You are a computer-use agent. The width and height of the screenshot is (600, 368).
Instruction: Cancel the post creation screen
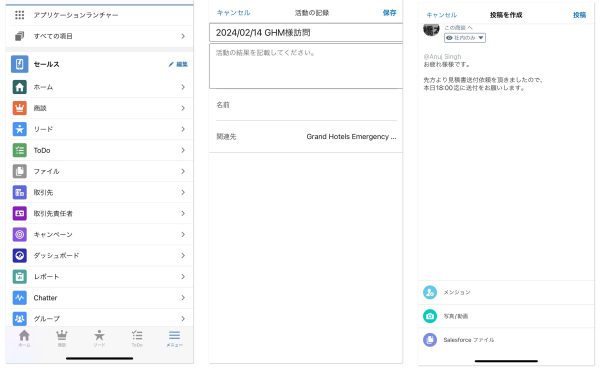[x=442, y=15]
